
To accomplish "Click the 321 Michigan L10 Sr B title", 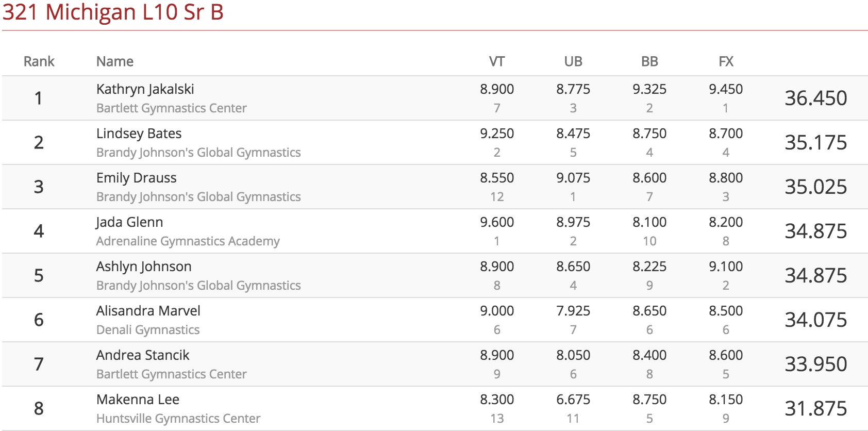I will pyautogui.click(x=113, y=12).
